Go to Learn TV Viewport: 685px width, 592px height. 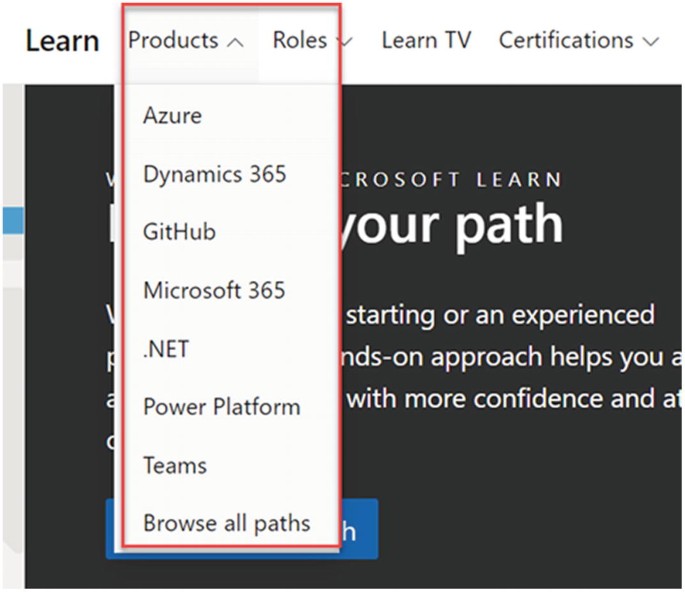pyautogui.click(x=426, y=40)
